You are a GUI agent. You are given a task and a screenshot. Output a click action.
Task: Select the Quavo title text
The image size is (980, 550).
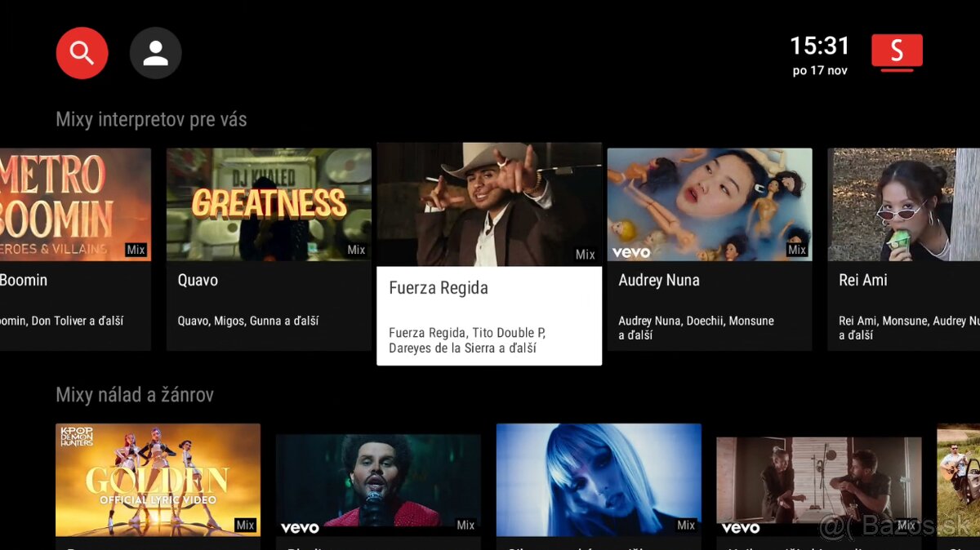[x=198, y=280]
